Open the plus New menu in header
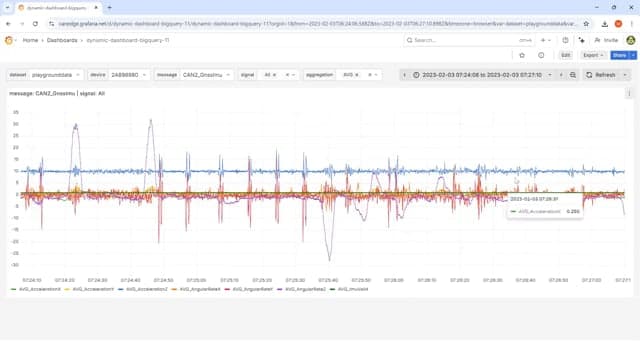Screen dimensions: 640x360 (x=546, y=40)
